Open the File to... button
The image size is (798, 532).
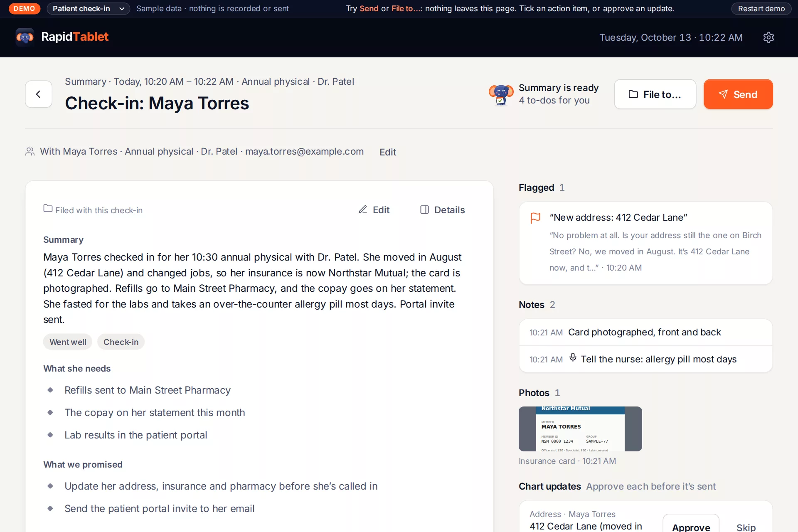tap(655, 94)
